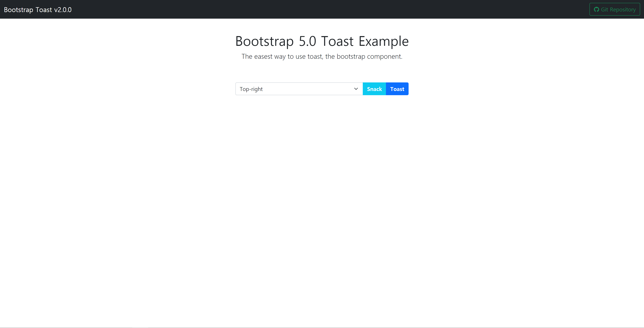Click the GitHub octocat icon
The image size is (644, 328).
[596, 10]
